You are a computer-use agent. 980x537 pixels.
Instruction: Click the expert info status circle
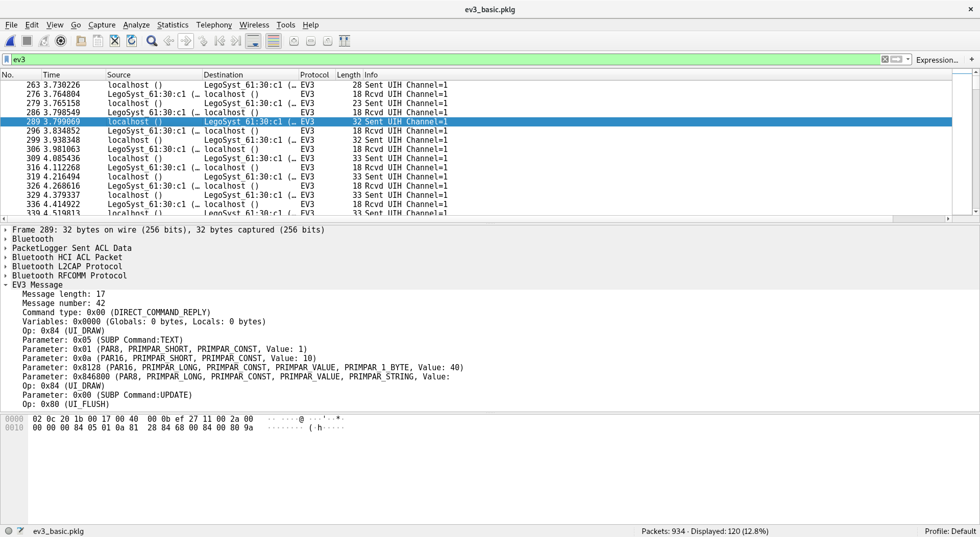[x=9, y=531]
